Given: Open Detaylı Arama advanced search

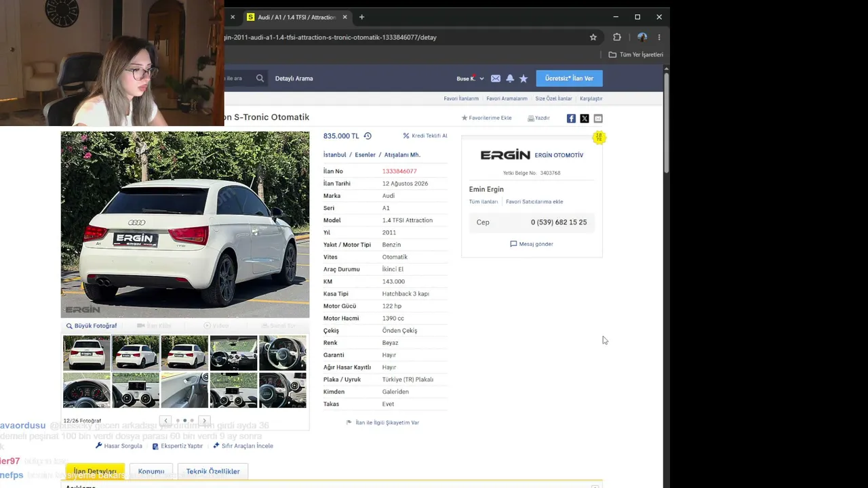Looking at the screenshot, I should (294, 78).
